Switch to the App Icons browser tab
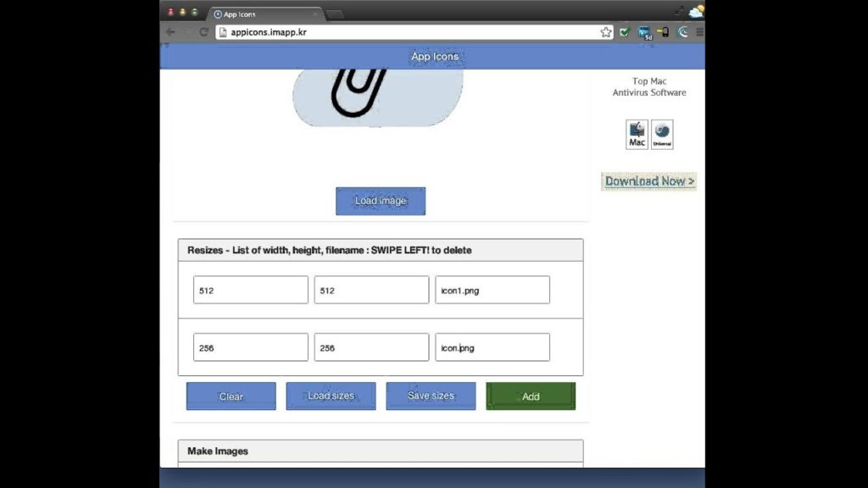868x488 pixels. coord(265,14)
